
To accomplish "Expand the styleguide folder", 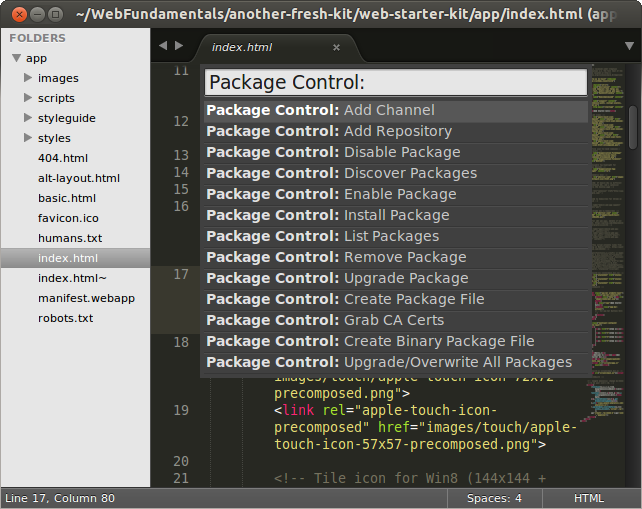I will [28, 118].
